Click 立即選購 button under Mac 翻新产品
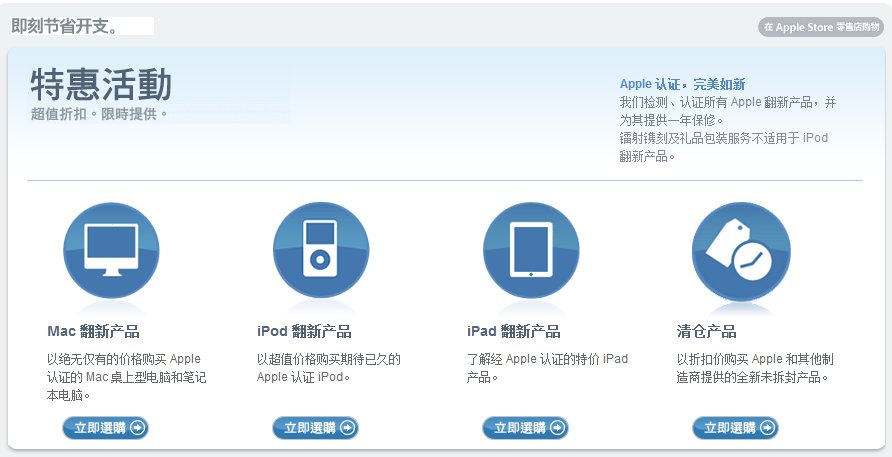The height and width of the screenshot is (457, 892). click(x=105, y=428)
